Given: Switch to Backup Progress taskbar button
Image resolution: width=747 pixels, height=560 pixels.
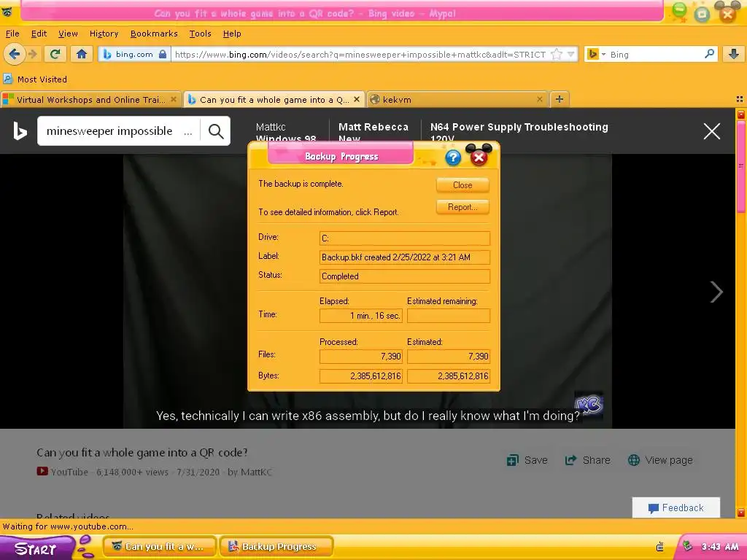Looking at the screenshot, I should 276,547.
